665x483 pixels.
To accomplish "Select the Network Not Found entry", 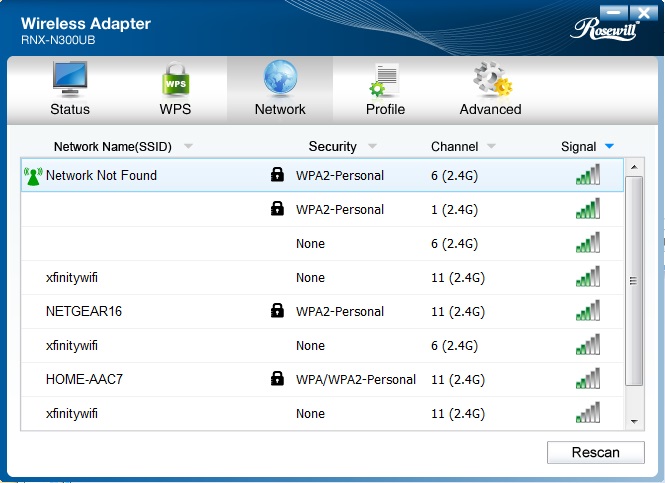I will coord(322,175).
